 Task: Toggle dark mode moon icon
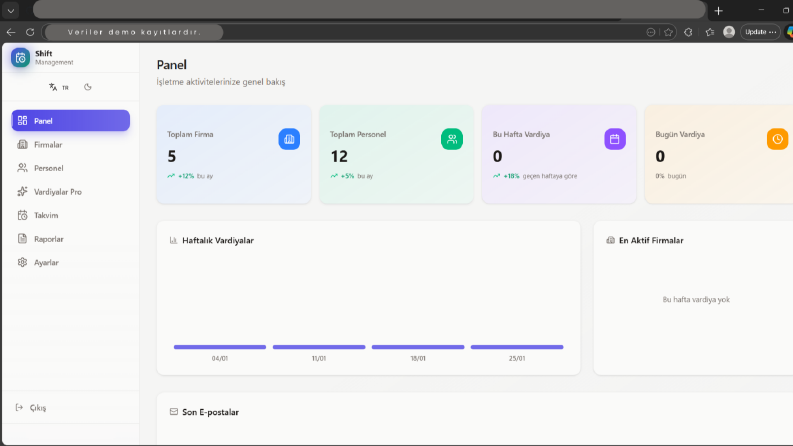click(87, 87)
